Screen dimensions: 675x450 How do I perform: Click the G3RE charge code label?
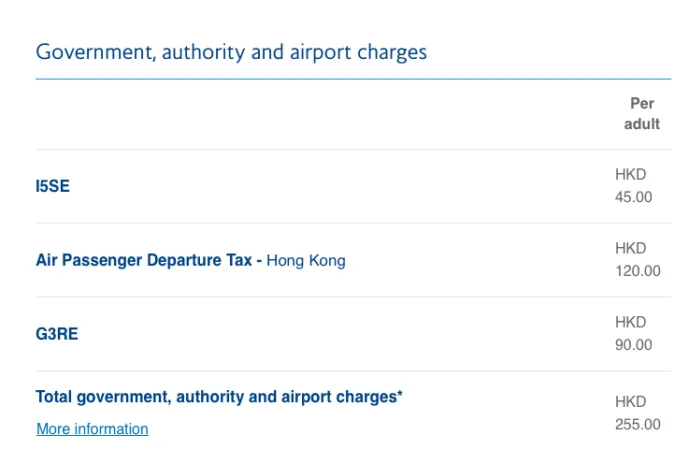tap(57, 334)
